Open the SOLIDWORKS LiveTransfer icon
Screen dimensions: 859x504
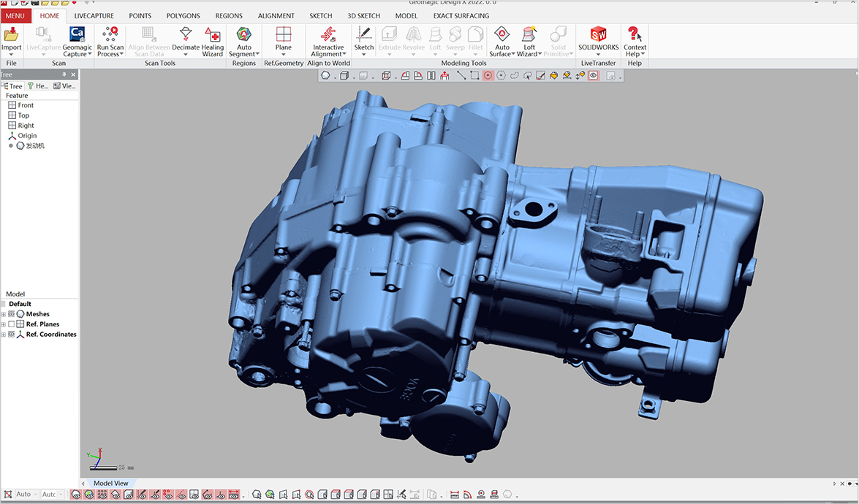[598, 35]
